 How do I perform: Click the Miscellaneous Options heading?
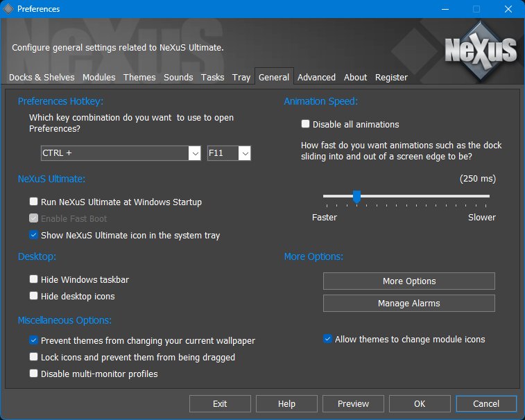click(64, 320)
